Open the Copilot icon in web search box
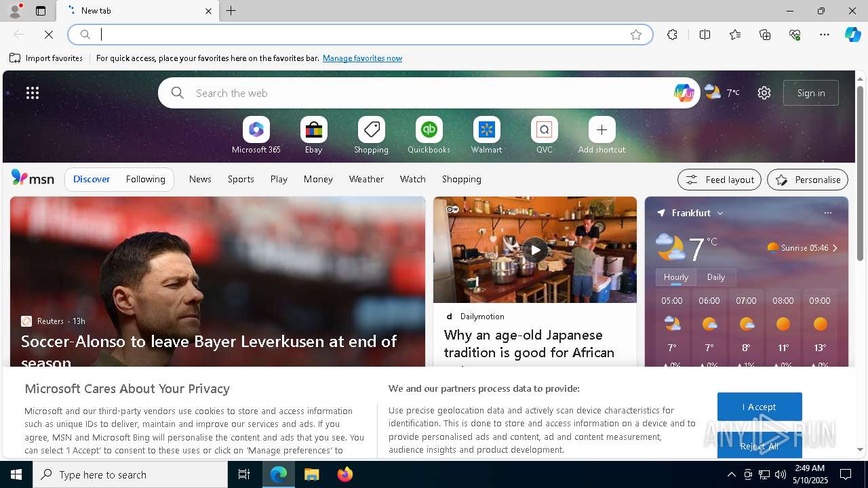The image size is (868, 488). point(684,93)
